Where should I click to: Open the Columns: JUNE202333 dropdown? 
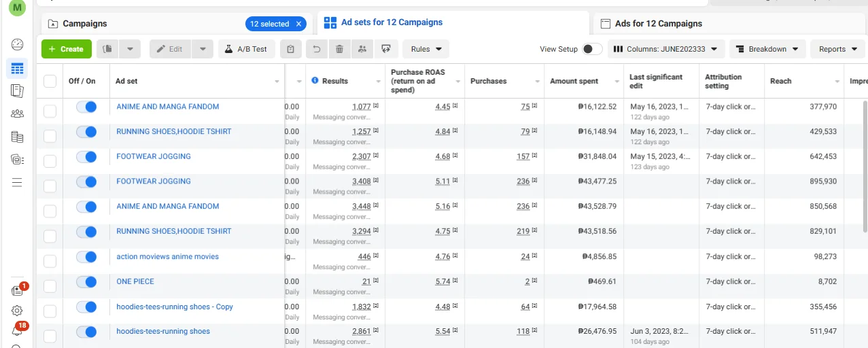[x=666, y=49]
